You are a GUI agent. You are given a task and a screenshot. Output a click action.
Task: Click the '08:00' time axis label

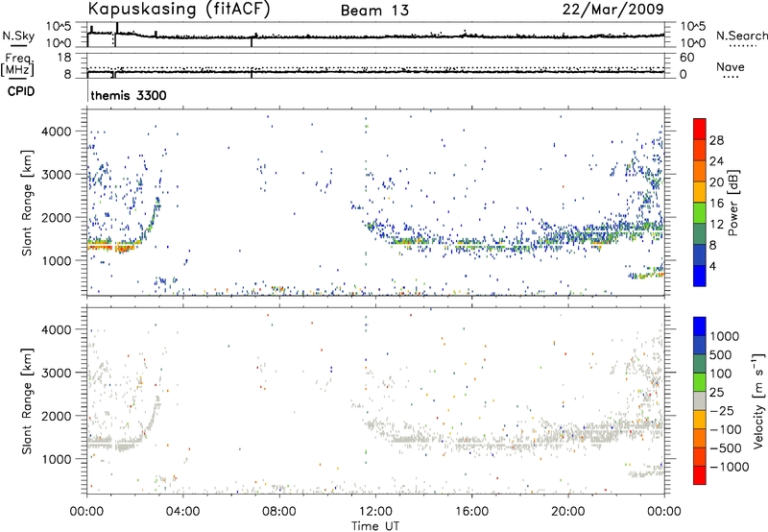279,512
